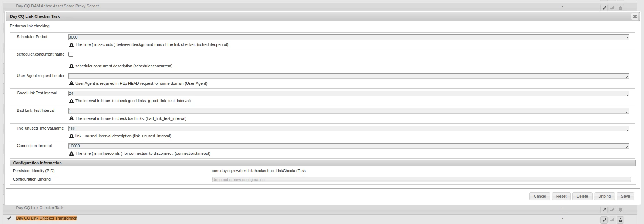Click the Reset button
The width and height of the screenshot is (644, 224).
561,196
